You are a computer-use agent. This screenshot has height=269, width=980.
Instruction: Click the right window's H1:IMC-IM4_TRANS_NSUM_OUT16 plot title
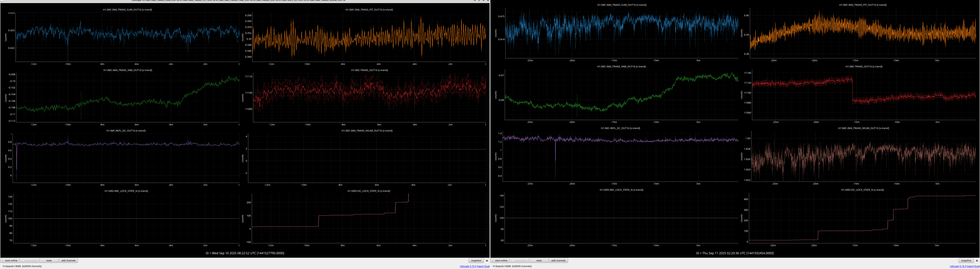tap(864, 128)
